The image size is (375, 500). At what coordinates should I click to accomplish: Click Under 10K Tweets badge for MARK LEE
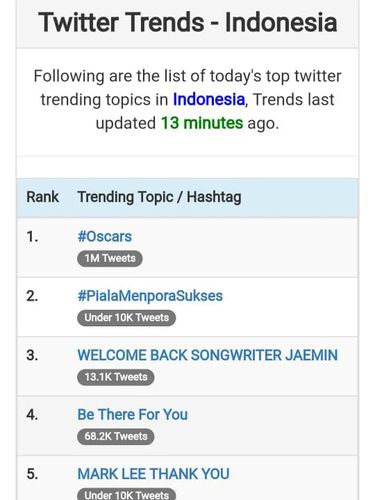click(x=126, y=494)
